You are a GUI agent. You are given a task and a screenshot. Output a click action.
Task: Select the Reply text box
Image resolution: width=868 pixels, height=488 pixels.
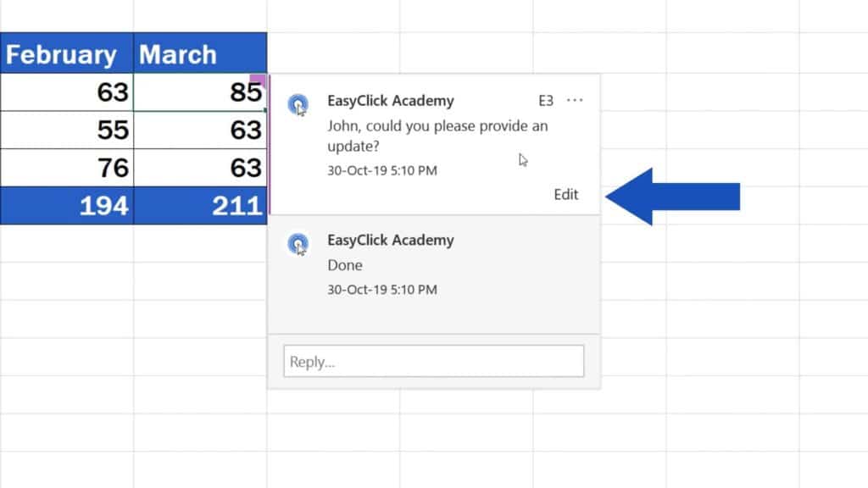[432, 360]
